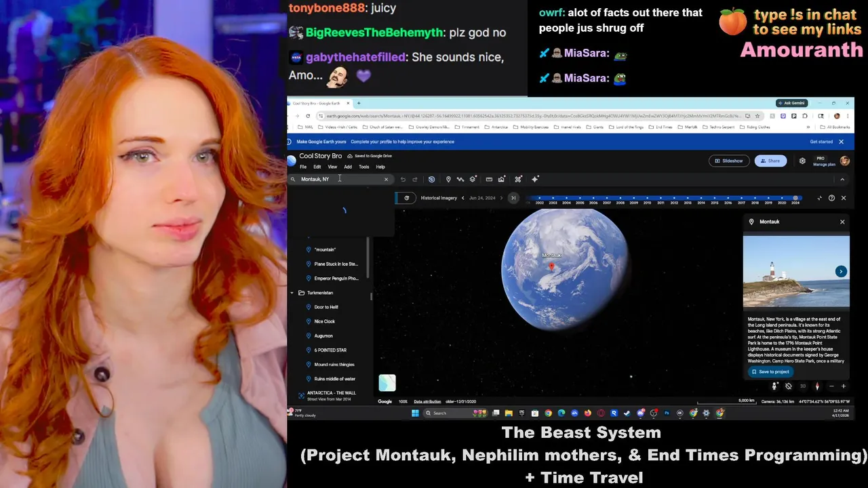Click Save to project button
The height and width of the screenshot is (488, 868).
tap(771, 371)
